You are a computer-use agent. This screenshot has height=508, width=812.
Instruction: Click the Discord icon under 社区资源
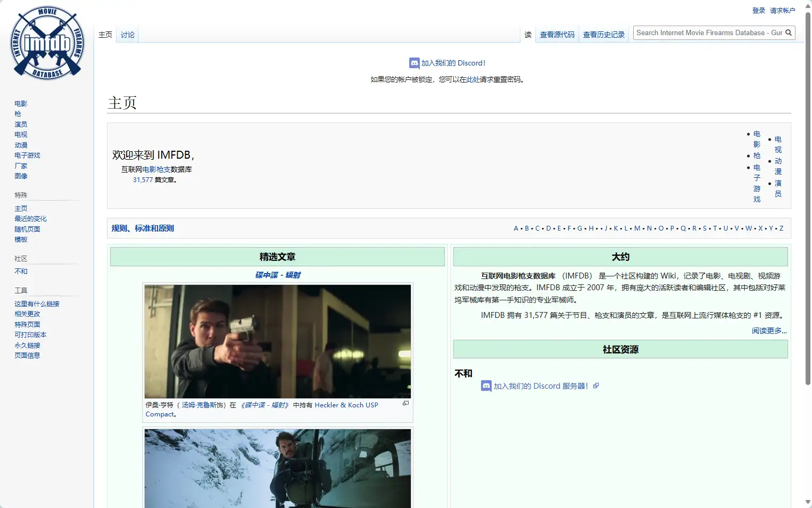pyautogui.click(x=486, y=386)
